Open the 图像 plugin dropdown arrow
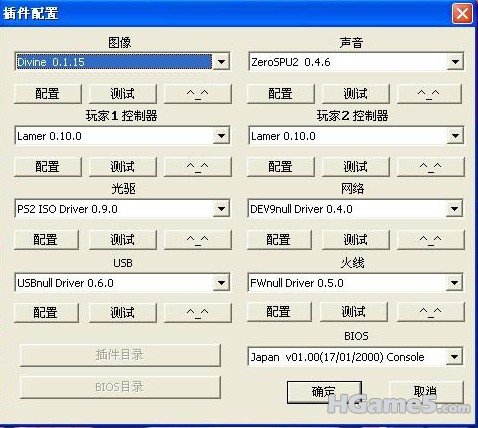The image size is (478, 428). click(x=221, y=62)
